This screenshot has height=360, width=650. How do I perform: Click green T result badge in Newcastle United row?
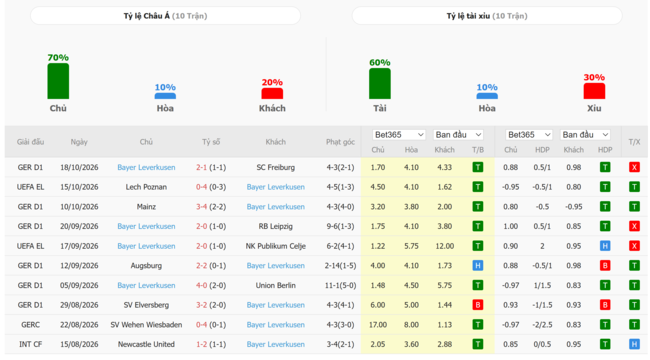478,344
